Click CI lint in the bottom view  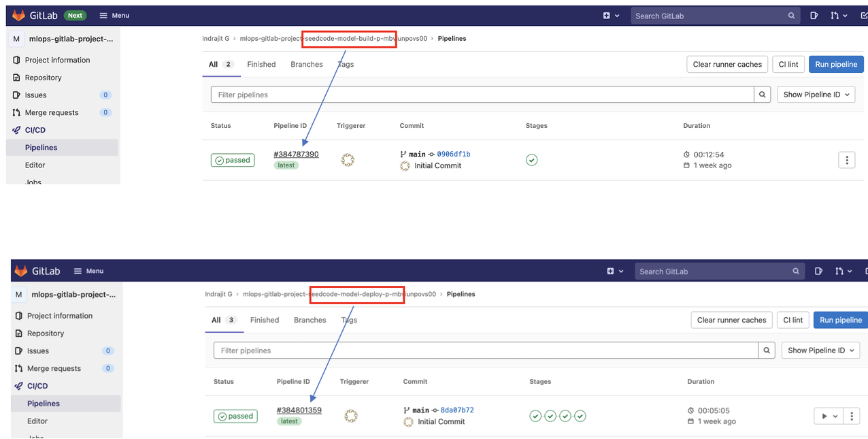792,320
